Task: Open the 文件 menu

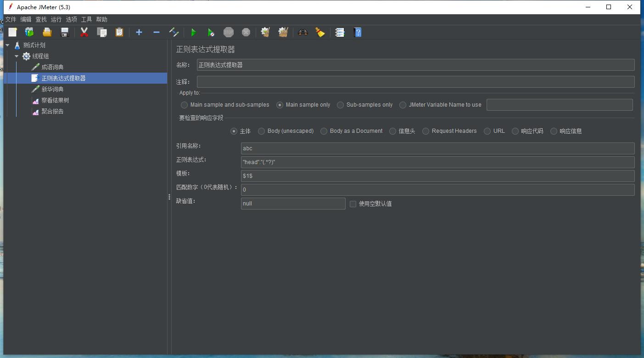Action: click(x=11, y=19)
